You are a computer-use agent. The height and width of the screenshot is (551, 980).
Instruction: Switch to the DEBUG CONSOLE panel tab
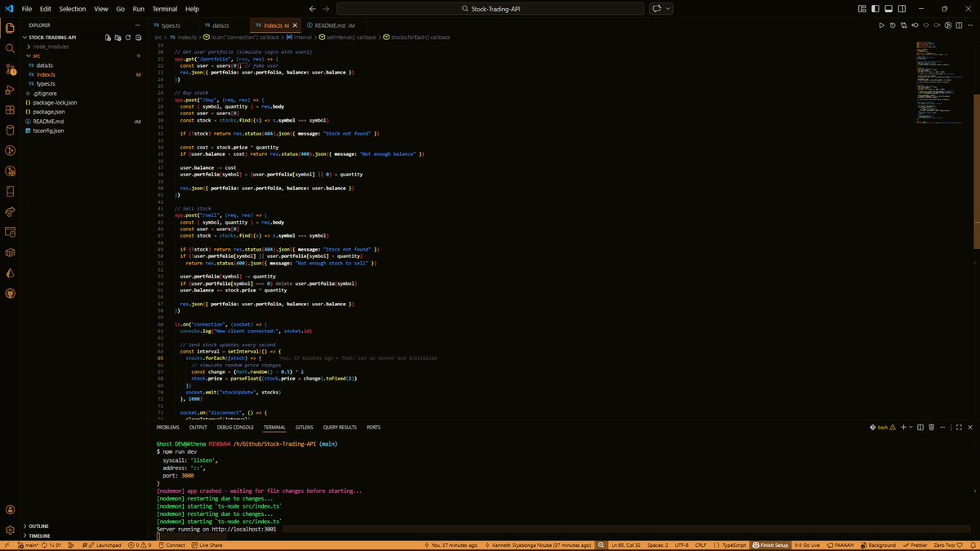point(235,427)
